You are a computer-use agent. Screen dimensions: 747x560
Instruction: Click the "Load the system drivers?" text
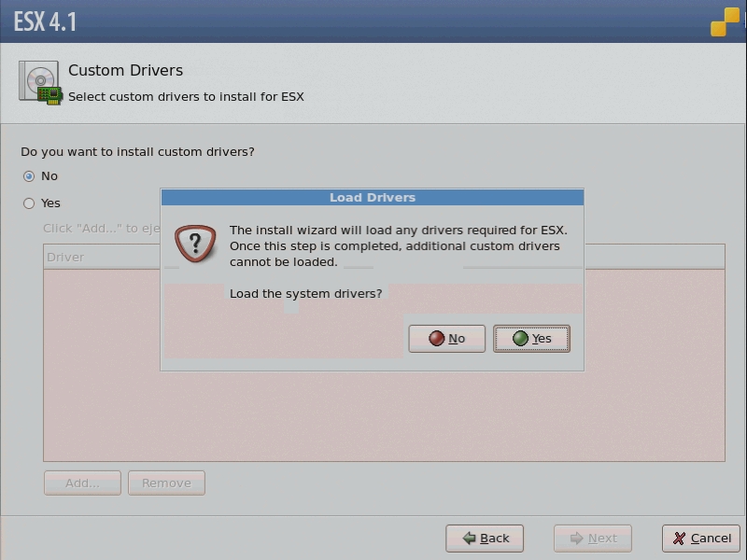coord(306,294)
